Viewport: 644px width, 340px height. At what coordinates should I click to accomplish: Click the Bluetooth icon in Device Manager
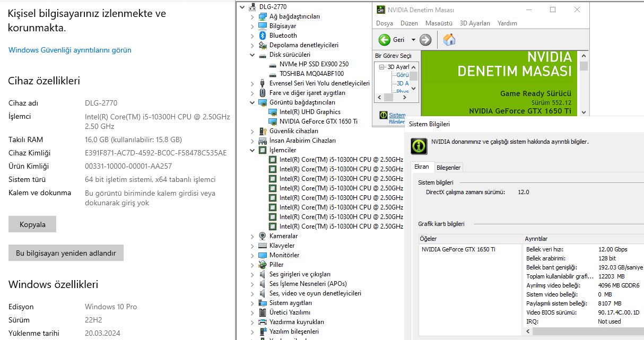point(262,36)
